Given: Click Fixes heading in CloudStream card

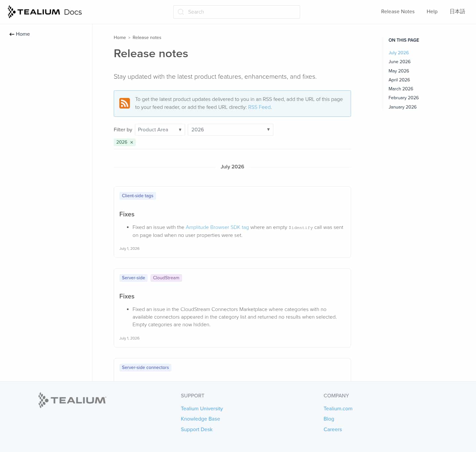Looking at the screenshot, I should coord(127,296).
